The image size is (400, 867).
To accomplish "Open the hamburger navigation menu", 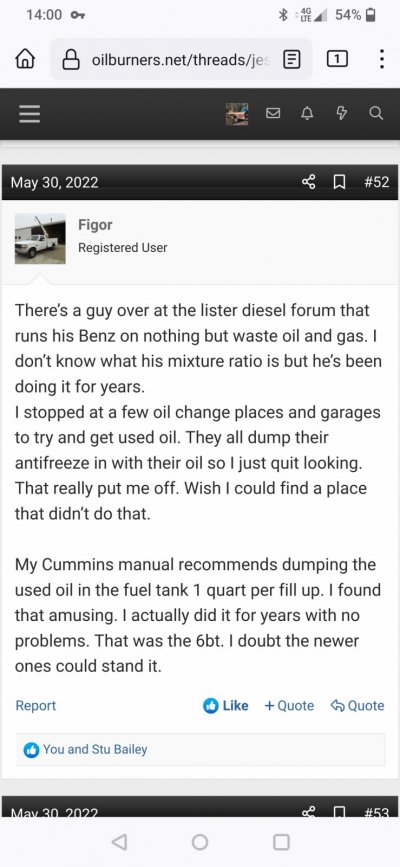I will (x=29, y=113).
